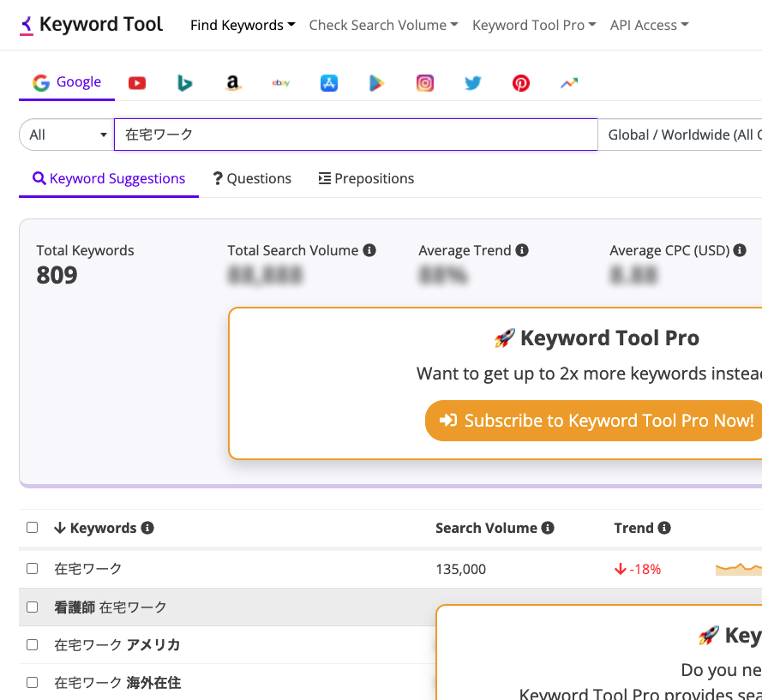Click the 在宅ワーク 海外在住 keyword text
This screenshot has height=700, width=762.
(117, 683)
